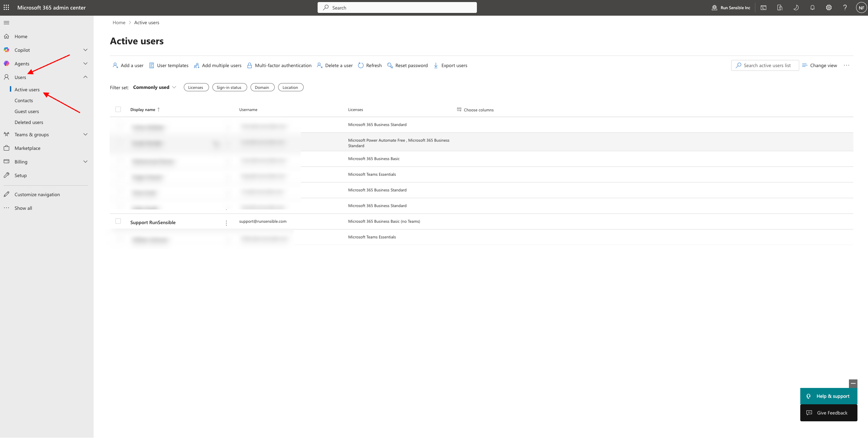Open notifications bell icon

click(x=813, y=7)
